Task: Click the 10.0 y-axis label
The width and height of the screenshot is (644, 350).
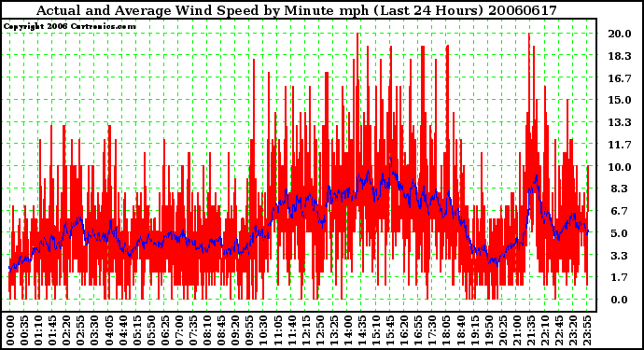Action: 620,167
